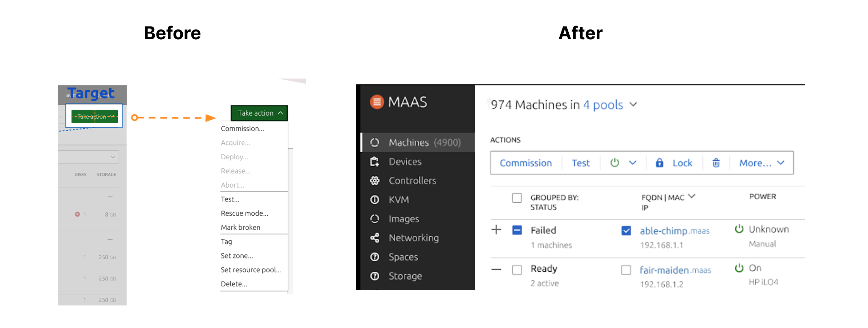868x328 pixels.
Task: Open the More... actions dropdown
Action: (x=762, y=163)
